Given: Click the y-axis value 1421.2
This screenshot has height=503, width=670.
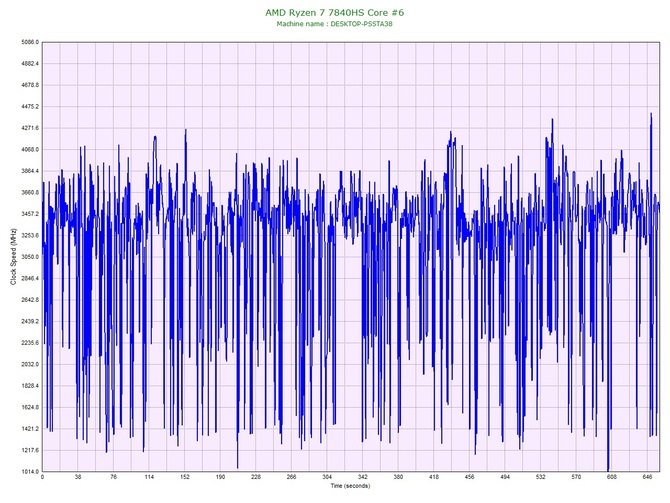Looking at the screenshot, I should (x=30, y=429).
